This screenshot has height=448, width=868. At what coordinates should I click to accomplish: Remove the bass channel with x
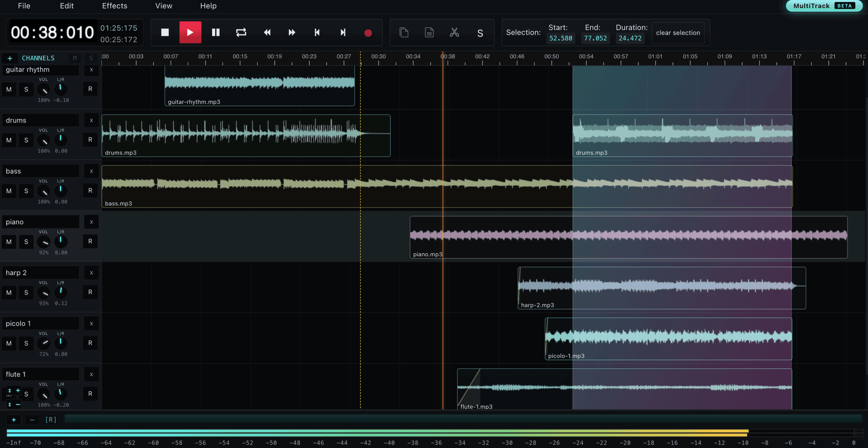[91, 171]
